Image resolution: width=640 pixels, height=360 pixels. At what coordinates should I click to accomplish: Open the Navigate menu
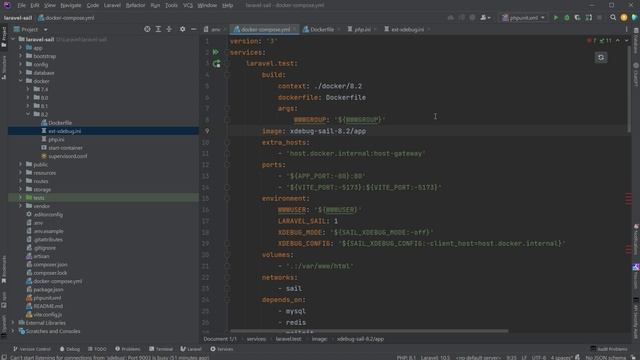[71, 5]
